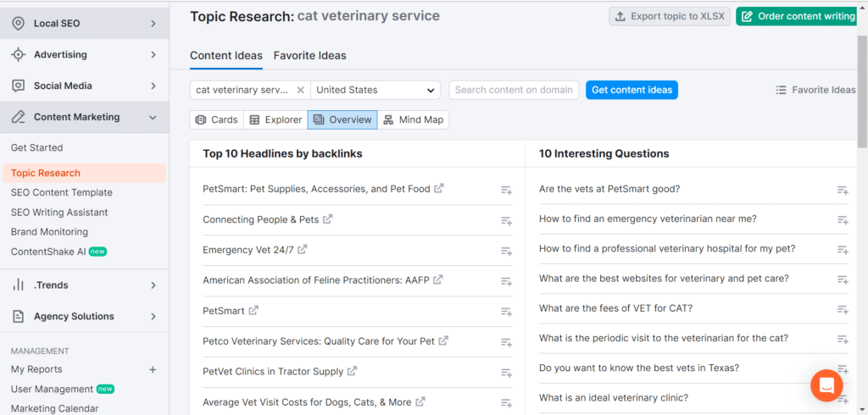The height and width of the screenshot is (415, 868).
Task: Click Export topic to XLSX button
Action: pyautogui.click(x=670, y=16)
